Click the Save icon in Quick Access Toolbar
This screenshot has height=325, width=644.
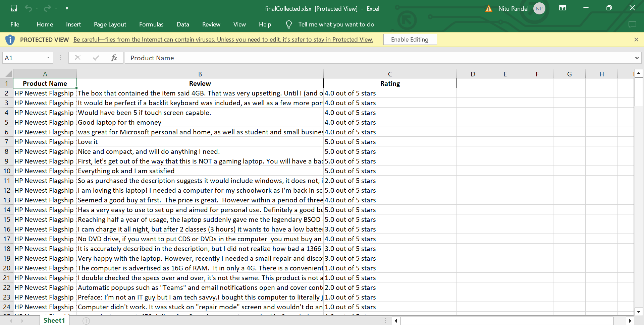[x=14, y=8]
